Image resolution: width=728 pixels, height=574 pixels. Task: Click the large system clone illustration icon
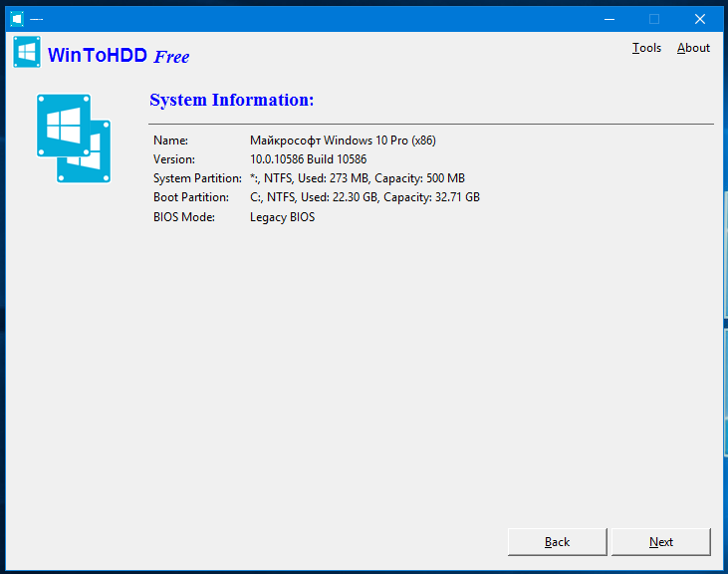(74, 139)
